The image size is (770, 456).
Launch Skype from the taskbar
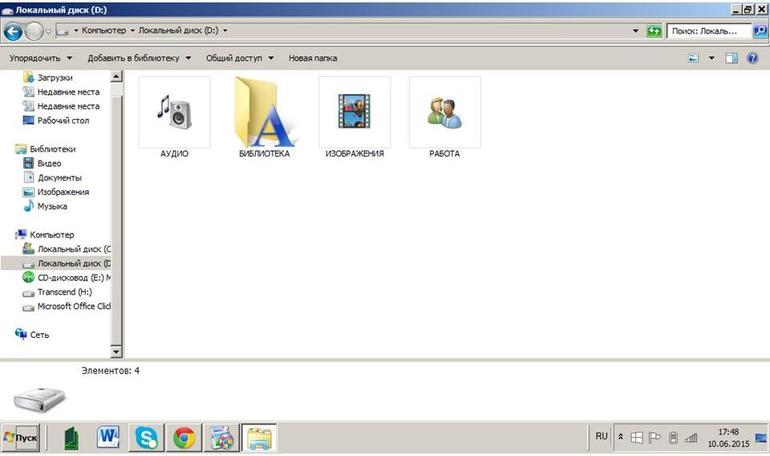tap(146, 437)
